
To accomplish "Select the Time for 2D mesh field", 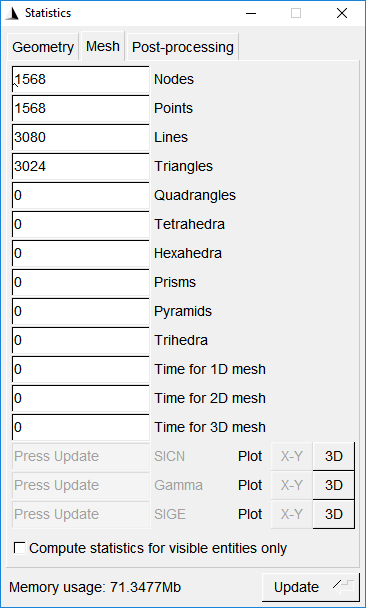I will 81,398.
